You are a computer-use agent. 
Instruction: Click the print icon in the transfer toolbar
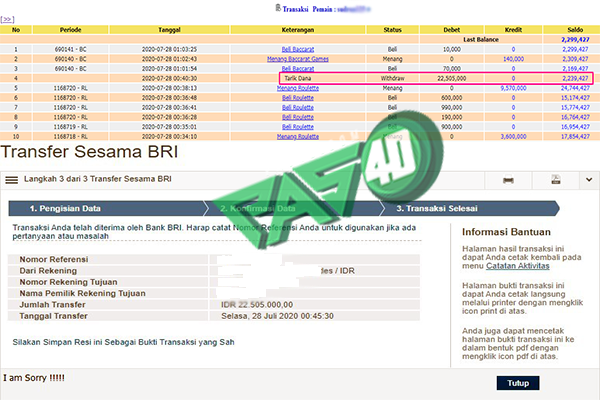(508, 180)
